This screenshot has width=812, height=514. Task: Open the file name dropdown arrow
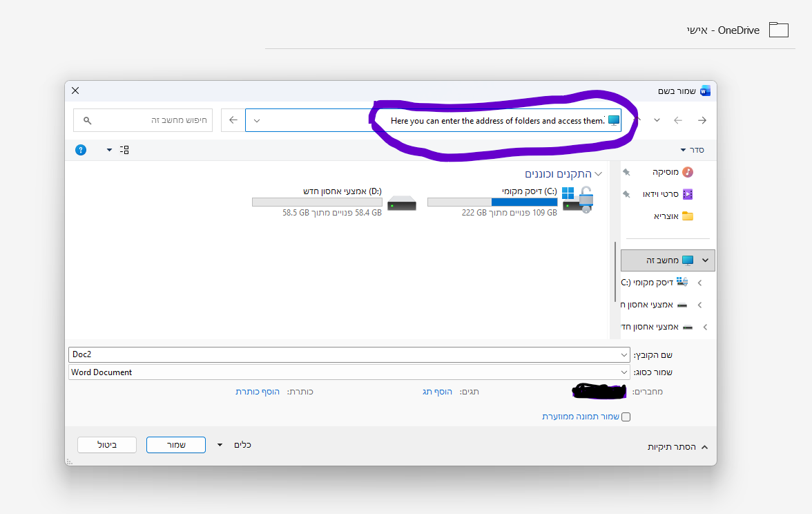624,355
